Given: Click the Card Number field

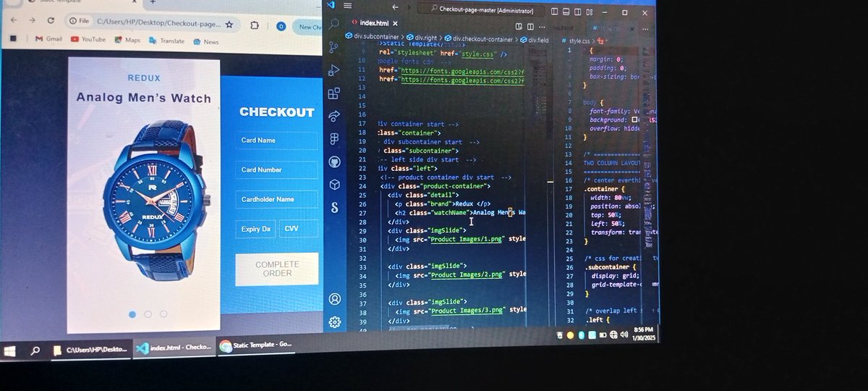Looking at the screenshot, I should tap(276, 169).
